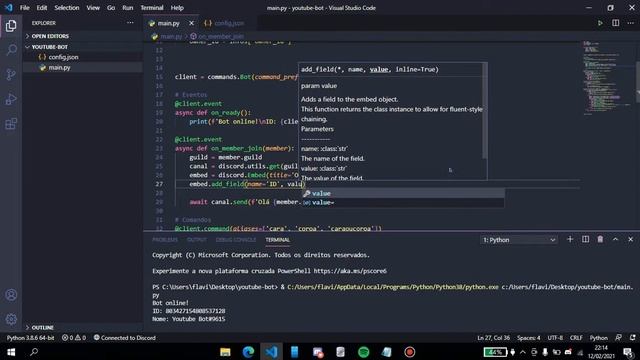The width and height of the screenshot is (640, 360).
Task: Change line endings via CRLF
Action: pyautogui.click(x=576, y=338)
